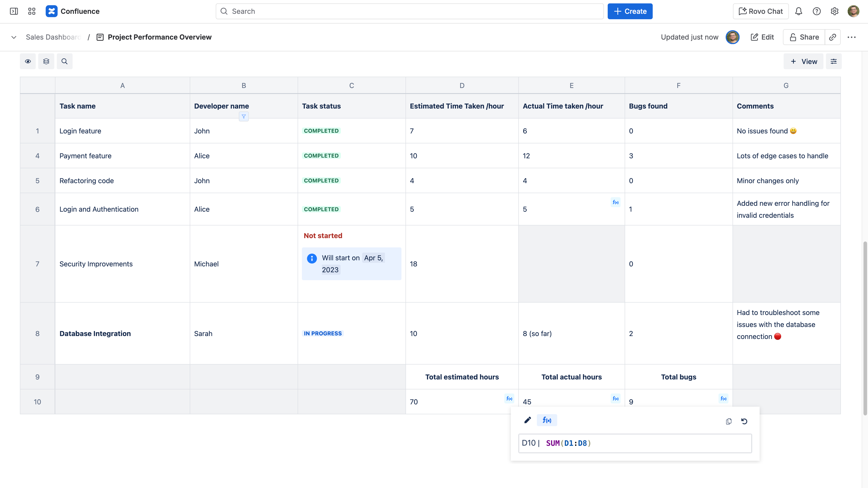Open the notifications bell
Screen dimensions: 868x488
[798, 12]
